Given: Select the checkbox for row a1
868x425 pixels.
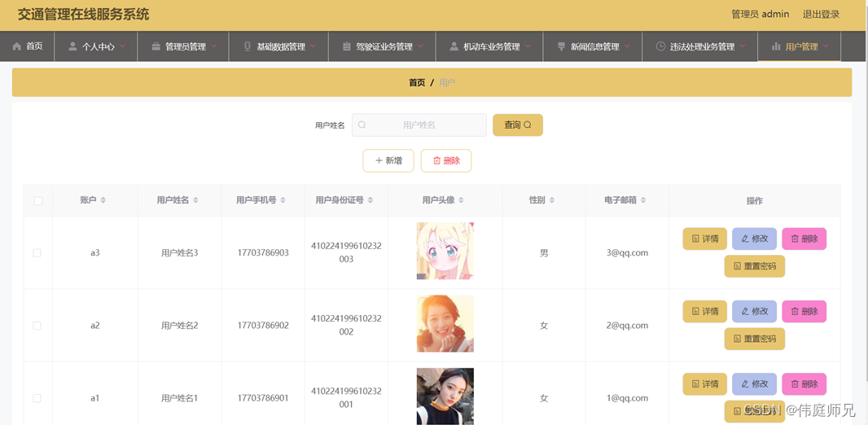Looking at the screenshot, I should [x=37, y=398].
